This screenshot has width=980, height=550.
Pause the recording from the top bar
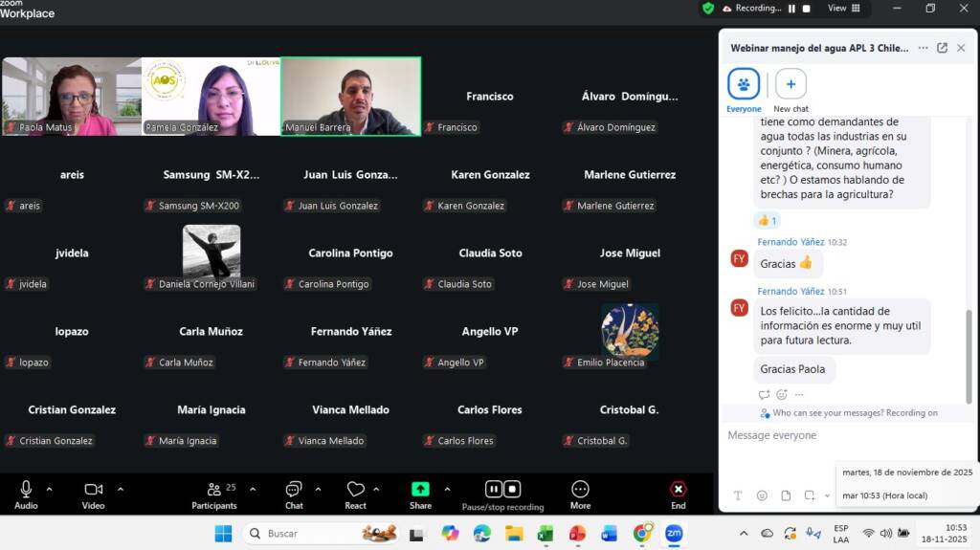[791, 9]
